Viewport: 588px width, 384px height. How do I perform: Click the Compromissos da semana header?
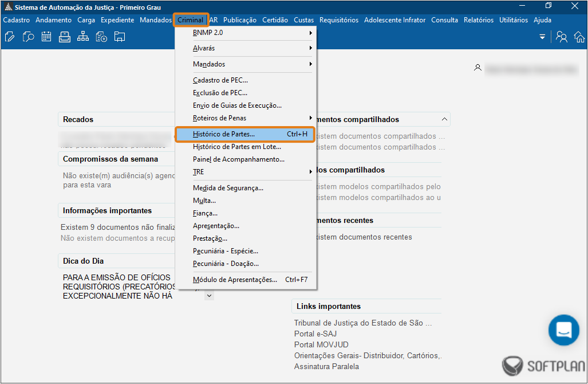pyautogui.click(x=116, y=159)
